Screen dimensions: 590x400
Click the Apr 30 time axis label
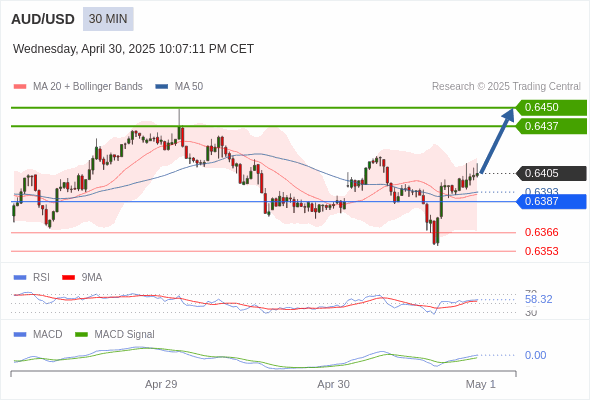[333, 384]
